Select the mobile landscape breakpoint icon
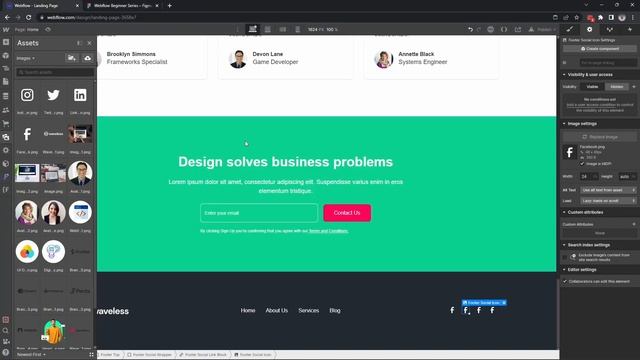The height and width of the screenshot is (360, 640). click(x=283, y=29)
